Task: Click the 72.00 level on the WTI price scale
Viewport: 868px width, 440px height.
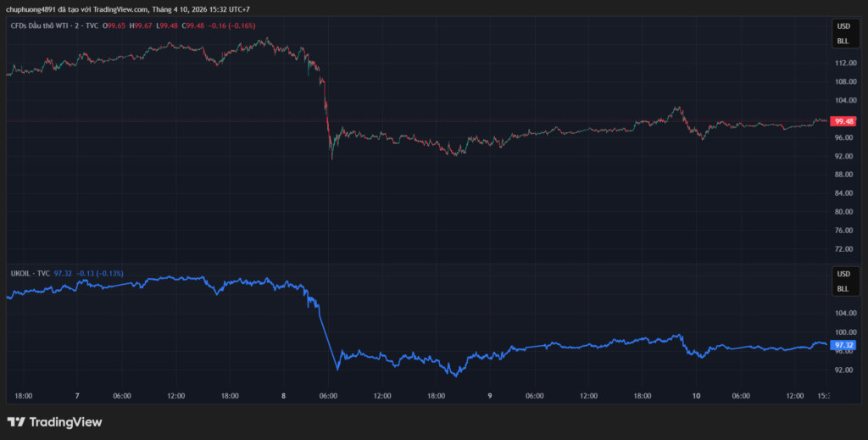Action: [843, 249]
